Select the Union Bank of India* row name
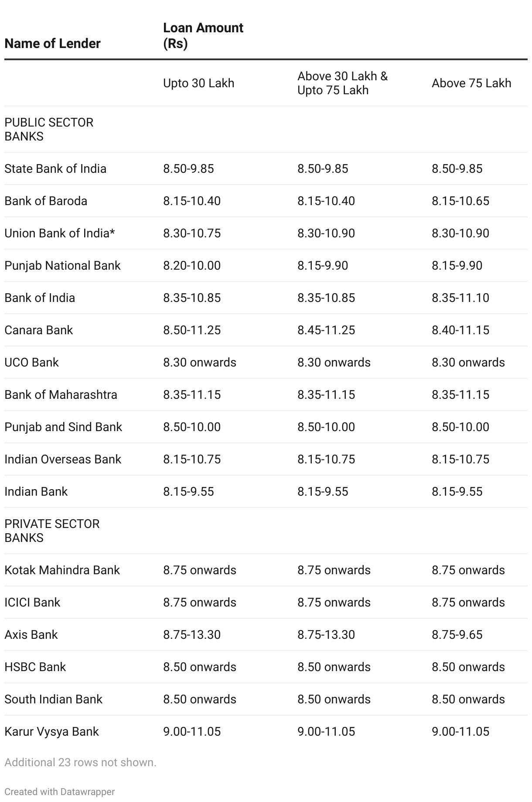Image resolution: width=532 pixels, height=802 pixels. [x=60, y=233]
